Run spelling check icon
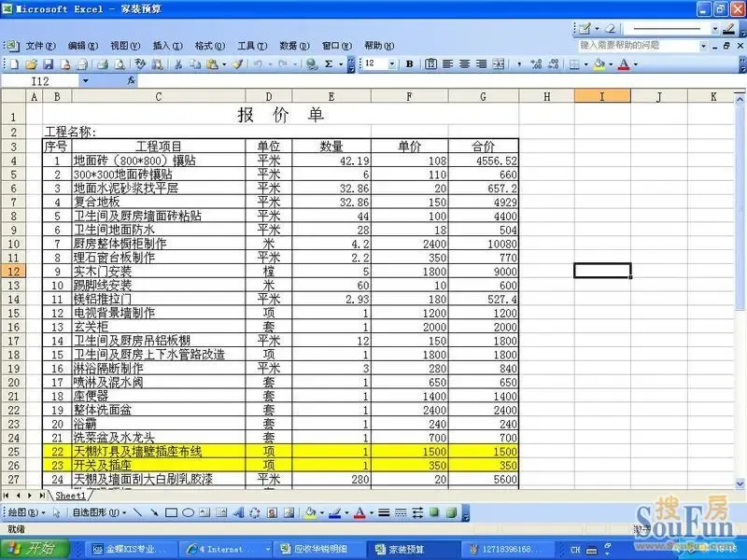 [139, 63]
